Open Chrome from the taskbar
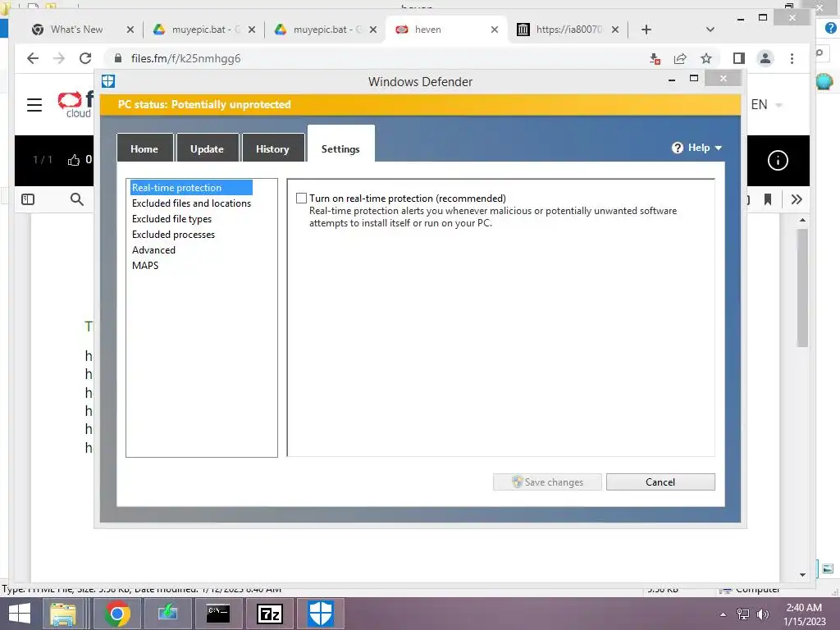The width and height of the screenshot is (840, 630). (117, 614)
